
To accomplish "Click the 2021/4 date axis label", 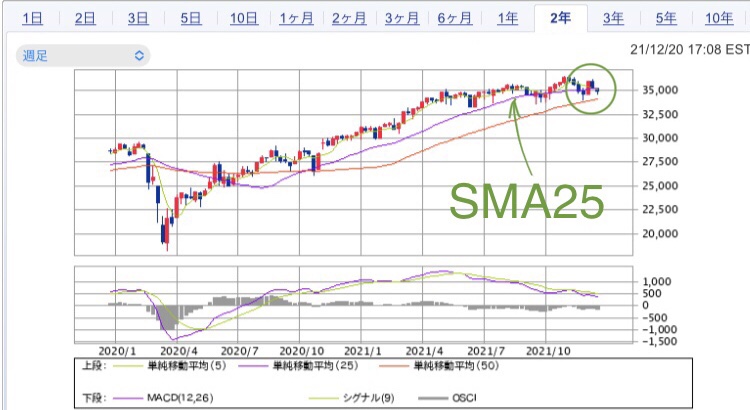I will pos(424,351).
